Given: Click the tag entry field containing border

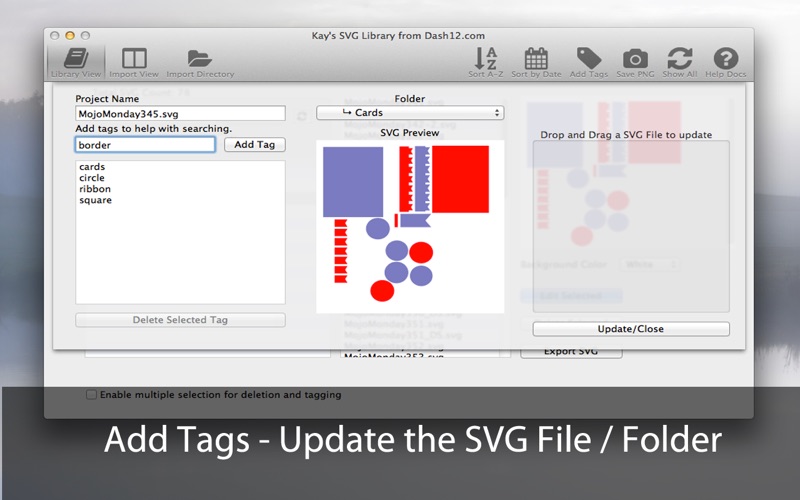Looking at the screenshot, I should pyautogui.click(x=145, y=145).
